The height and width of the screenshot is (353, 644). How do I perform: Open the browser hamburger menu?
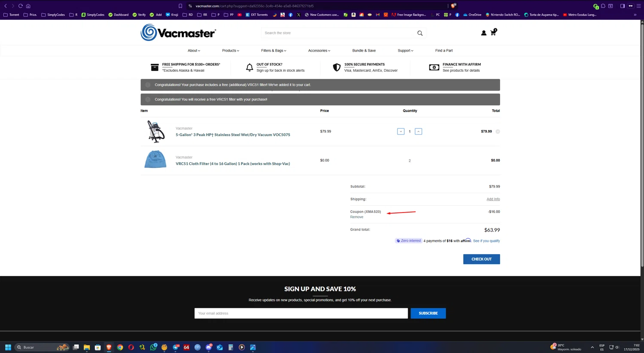coord(638,6)
